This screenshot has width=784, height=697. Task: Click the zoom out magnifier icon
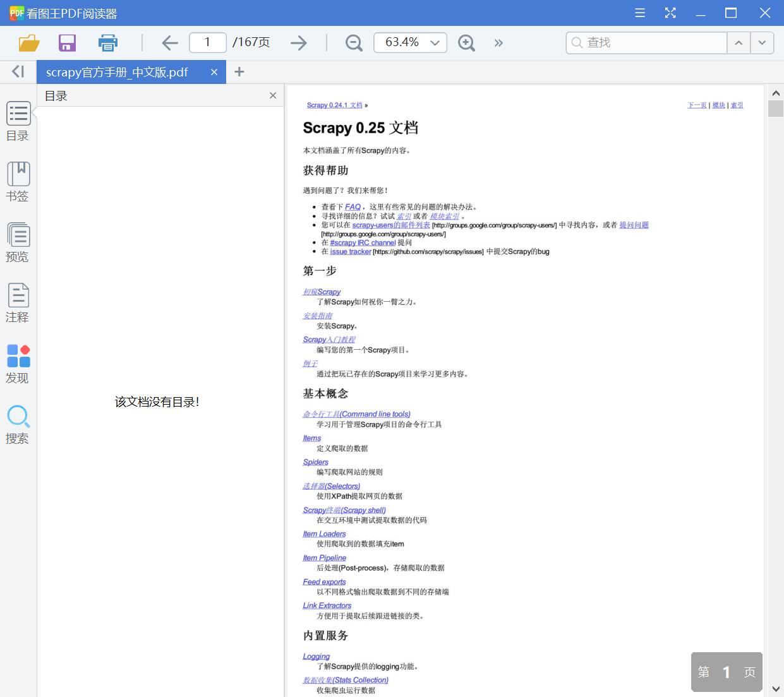[354, 43]
